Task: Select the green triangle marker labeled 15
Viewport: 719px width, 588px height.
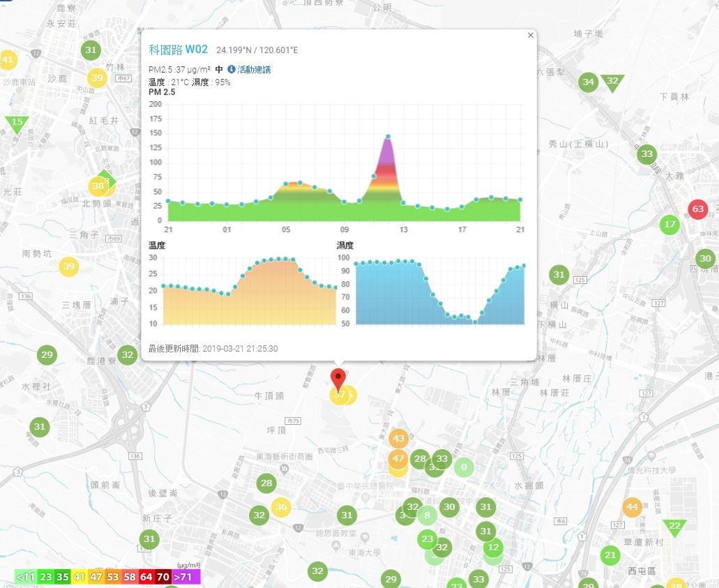Action: [17, 123]
